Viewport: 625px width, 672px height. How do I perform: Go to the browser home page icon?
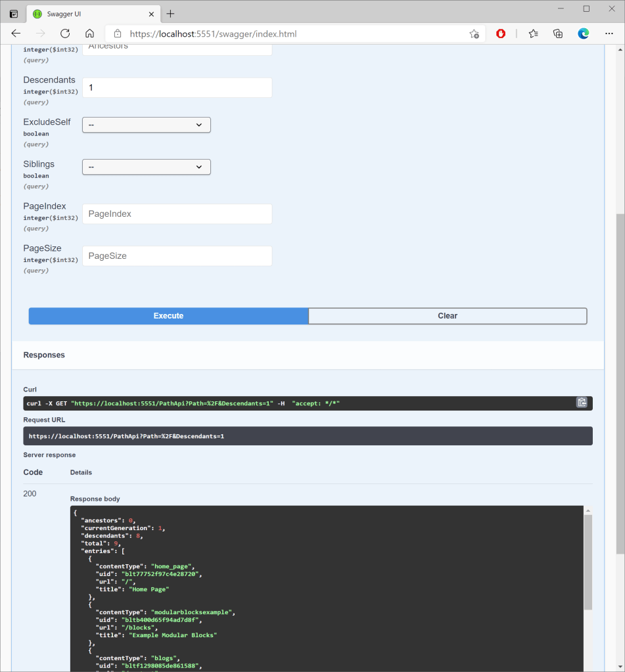(90, 34)
